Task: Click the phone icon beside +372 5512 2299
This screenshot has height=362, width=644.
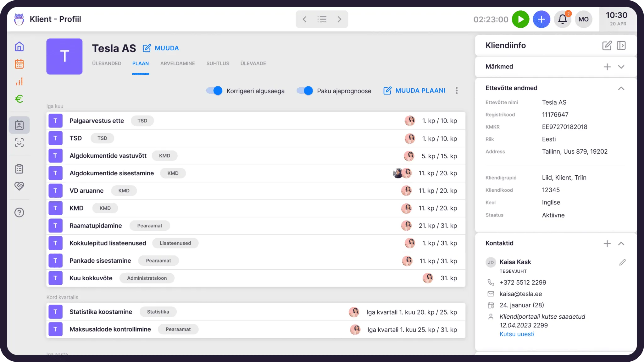Action: point(491,282)
